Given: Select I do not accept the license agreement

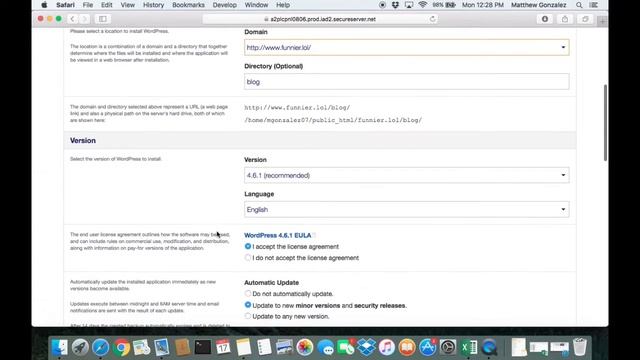Looking at the screenshot, I should tap(248, 258).
